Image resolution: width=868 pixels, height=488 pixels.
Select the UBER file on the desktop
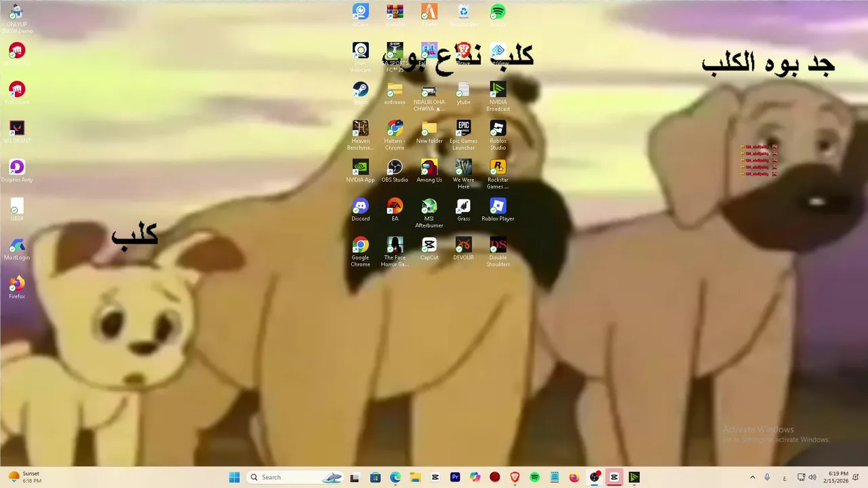tap(17, 209)
